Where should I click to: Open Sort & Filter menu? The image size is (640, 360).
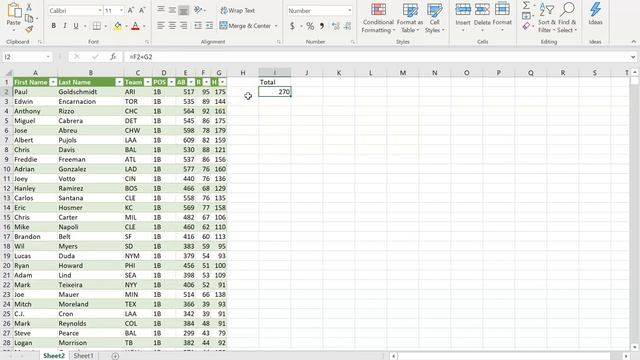[547, 18]
